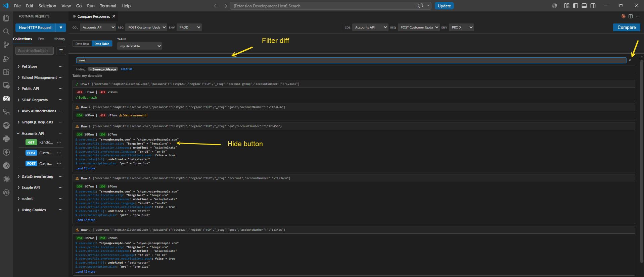Open Accounts API collection ellipsis menu
This screenshot has width=644, height=277.
click(60, 133)
